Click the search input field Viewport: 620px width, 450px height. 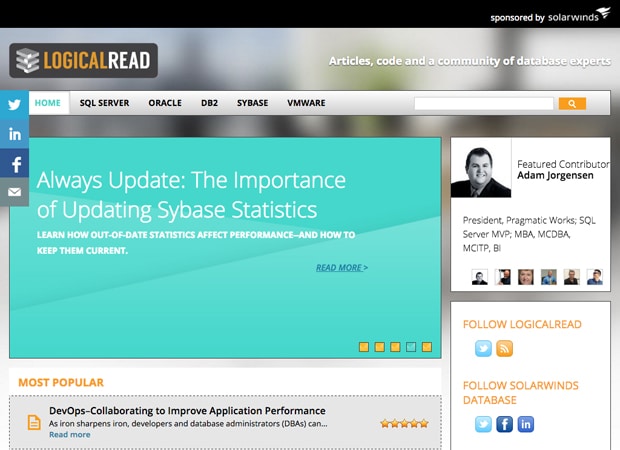click(x=484, y=104)
